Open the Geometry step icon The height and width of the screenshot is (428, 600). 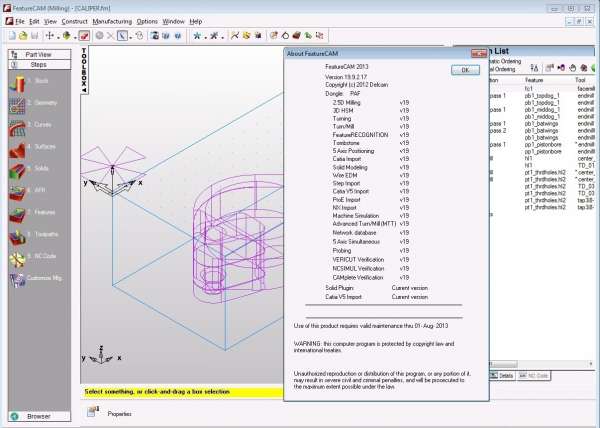click(17, 106)
